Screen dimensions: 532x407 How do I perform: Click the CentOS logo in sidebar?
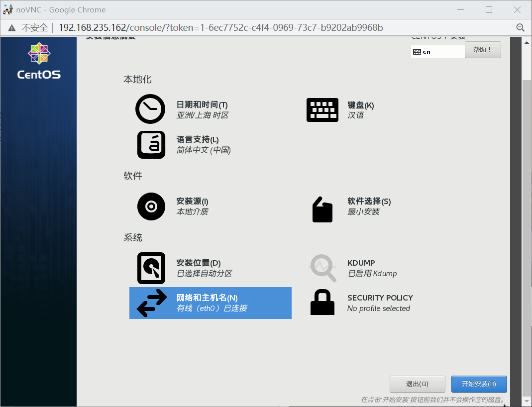click(39, 61)
